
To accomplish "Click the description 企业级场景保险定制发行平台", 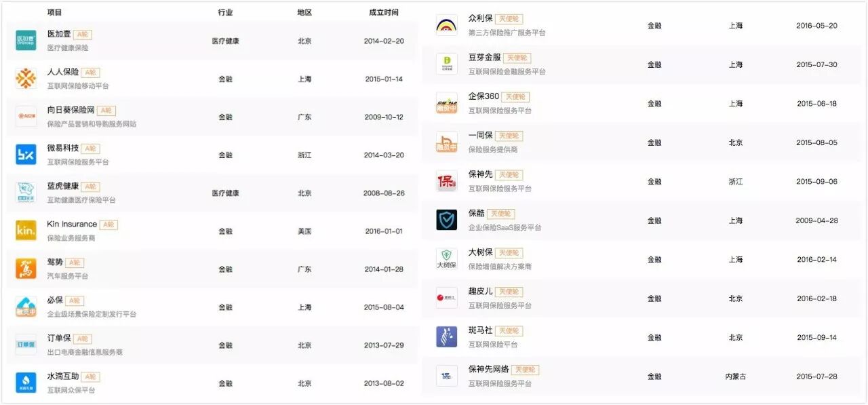I will click(92, 314).
